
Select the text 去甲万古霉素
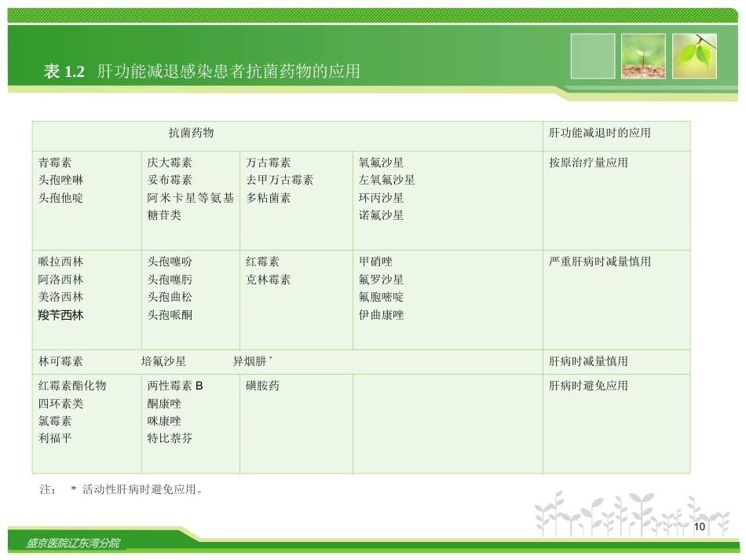click(x=280, y=181)
